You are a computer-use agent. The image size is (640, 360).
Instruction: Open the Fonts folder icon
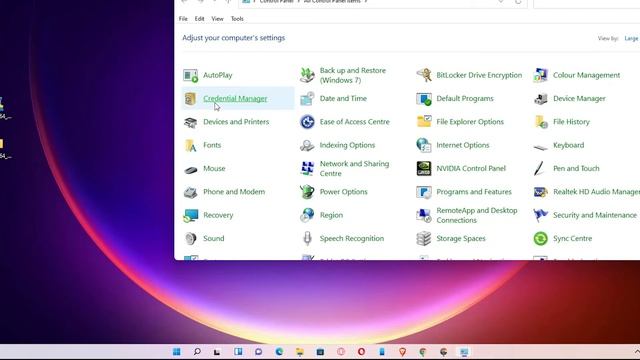190,145
